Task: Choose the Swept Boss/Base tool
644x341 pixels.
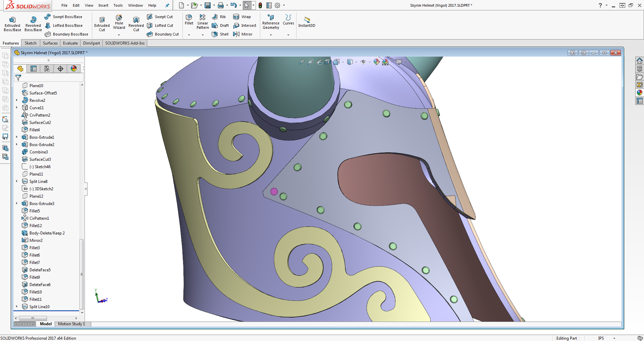Action: tap(63, 17)
